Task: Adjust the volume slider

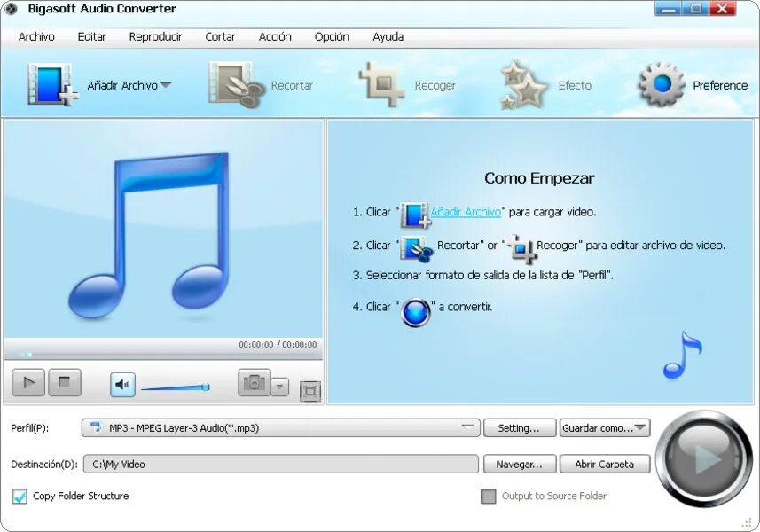Action: coord(176,387)
